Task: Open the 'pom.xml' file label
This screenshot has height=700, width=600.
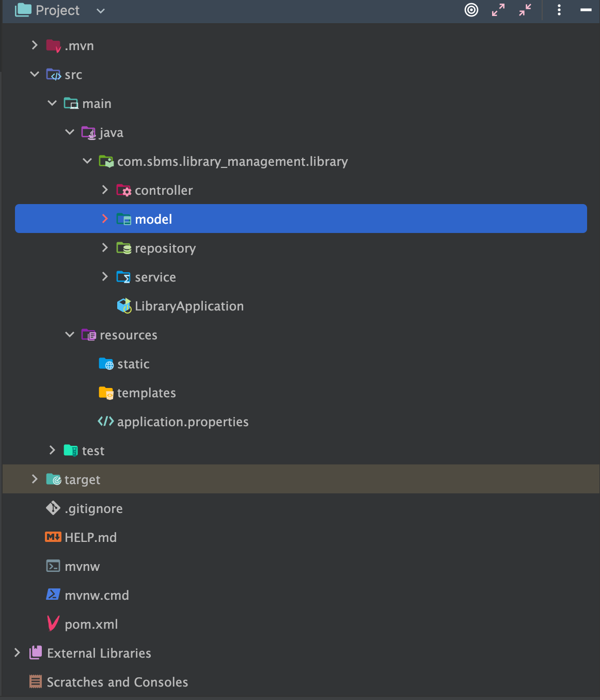Action: 91,625
